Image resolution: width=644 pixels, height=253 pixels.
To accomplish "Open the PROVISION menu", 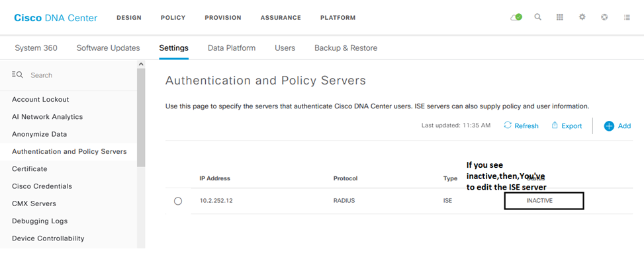I will (223, 18).
